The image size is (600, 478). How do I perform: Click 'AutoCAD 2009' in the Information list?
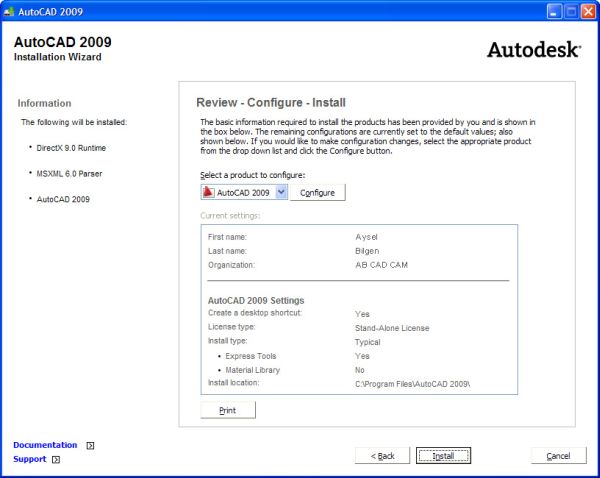tap(63, 199)
